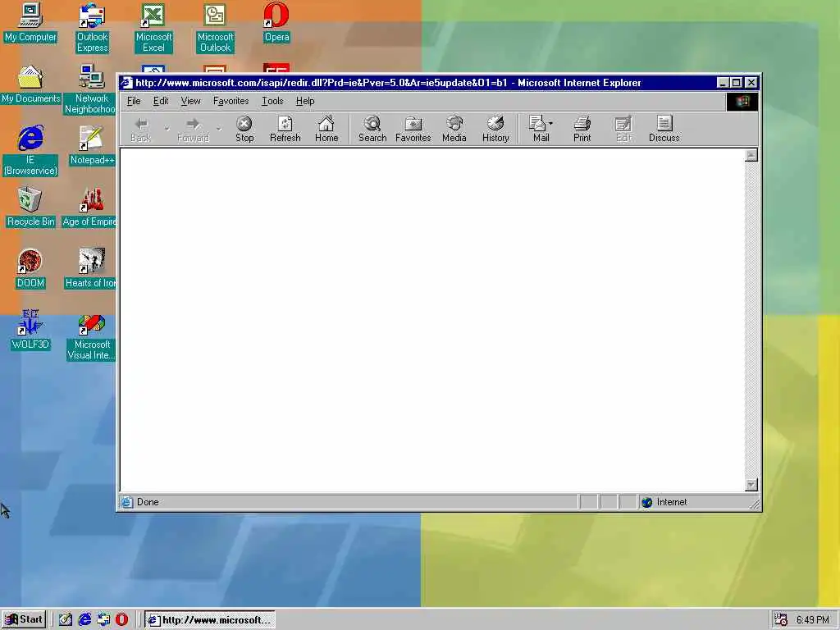
Task: Open the Start menu
Action: click(x=24, y=620)
